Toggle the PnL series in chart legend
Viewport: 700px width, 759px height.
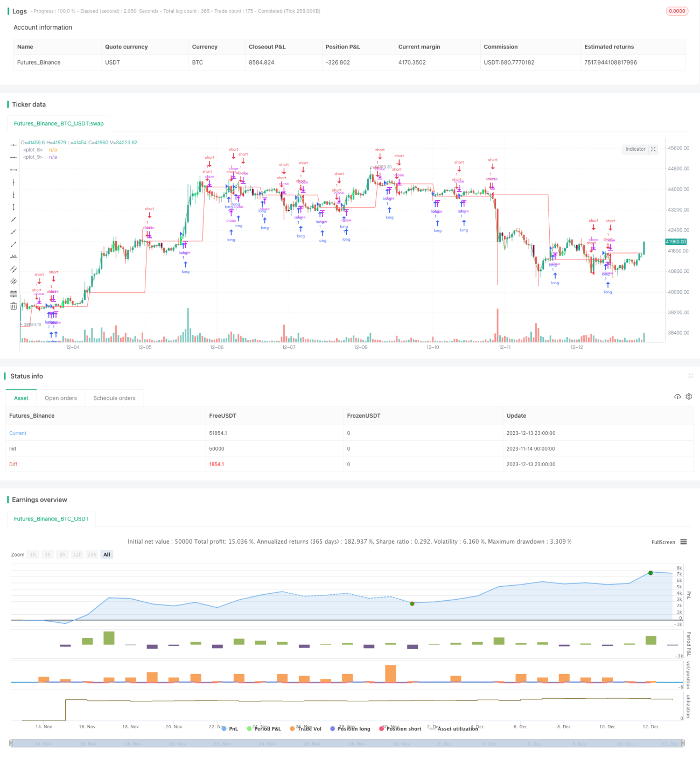230,729
